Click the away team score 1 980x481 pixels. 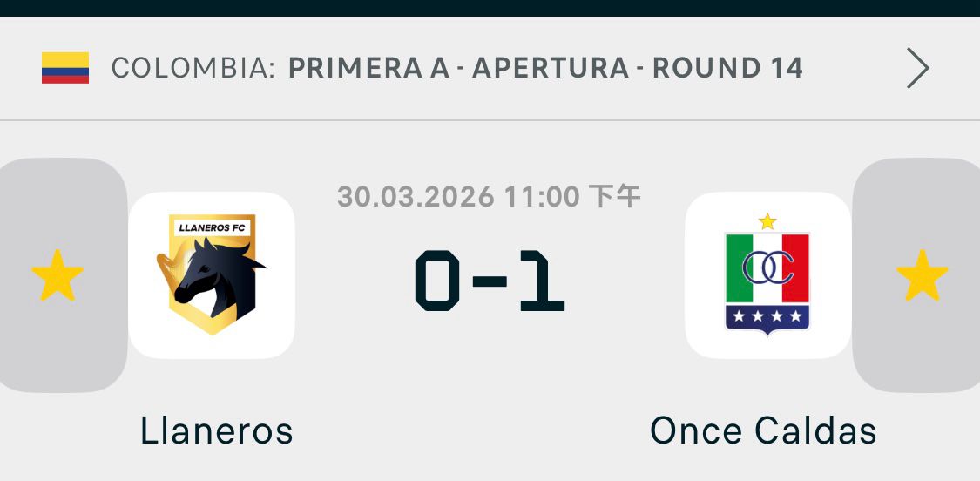click(543, 281)
